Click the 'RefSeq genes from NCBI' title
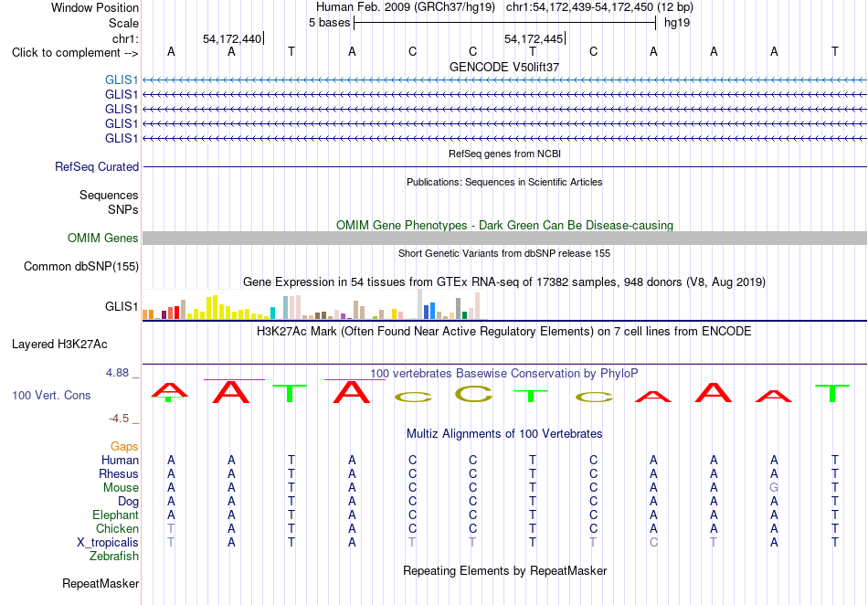Image resolution: width=868 pixels, height=605 pixels. 504,154
